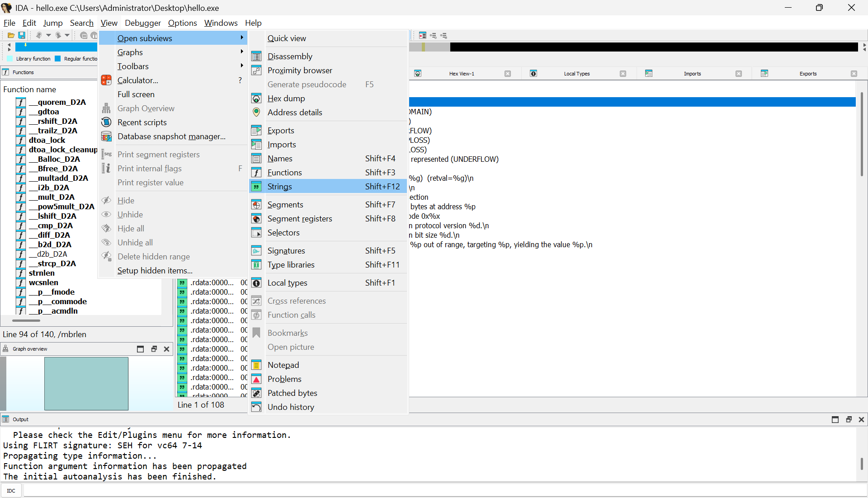This screenshot has width=868, height=498.
Task: Open the Patched bytes view
Action: point(292,393)
